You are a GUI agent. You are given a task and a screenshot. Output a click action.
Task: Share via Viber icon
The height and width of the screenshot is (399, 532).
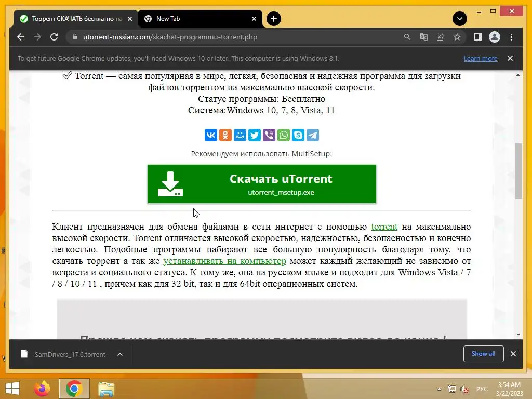click(269, 135)
